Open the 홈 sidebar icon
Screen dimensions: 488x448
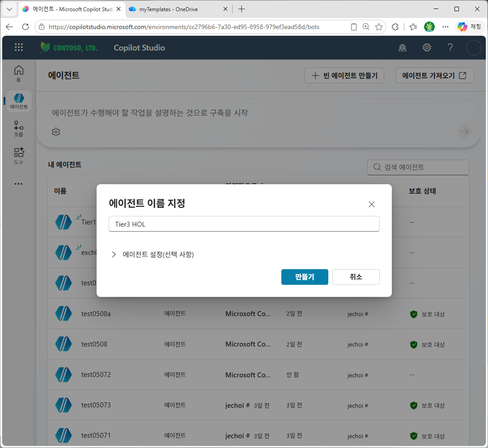pyautogui.click(x=19, y=74)
